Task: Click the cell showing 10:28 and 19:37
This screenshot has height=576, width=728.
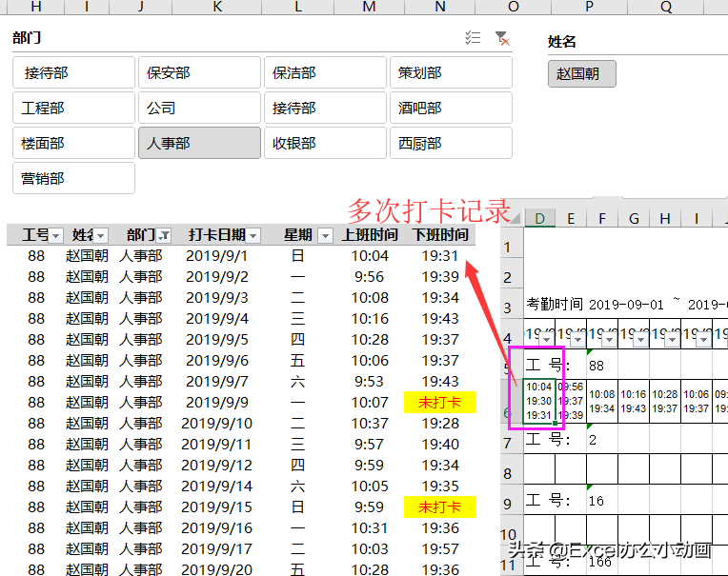Action: click(x=665, y=401)
